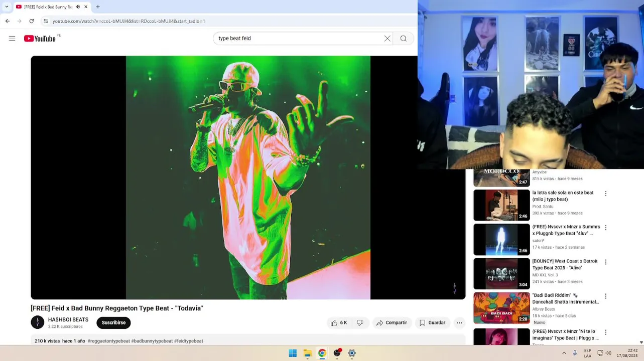Viewport: 644px width, 361px height.
Task: Open #reggaetontypebeat hashtag
Action: pos(109,341)
